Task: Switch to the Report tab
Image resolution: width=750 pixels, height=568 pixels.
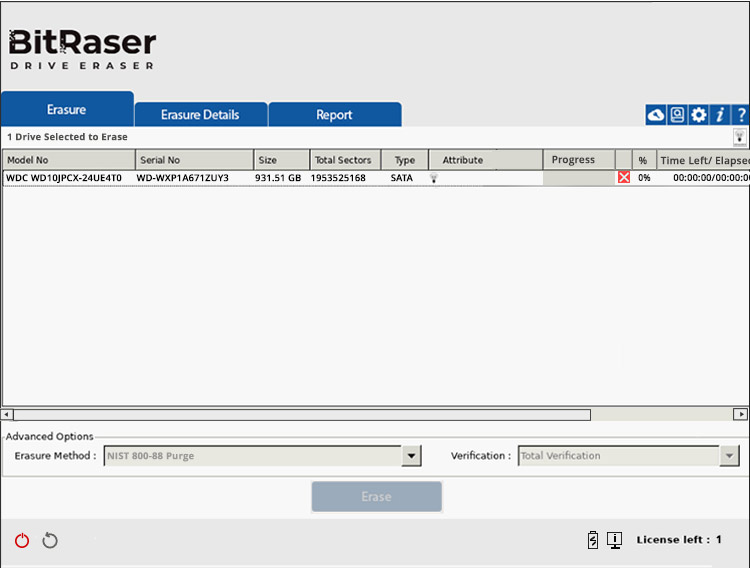Action: (x=334, y=115)
